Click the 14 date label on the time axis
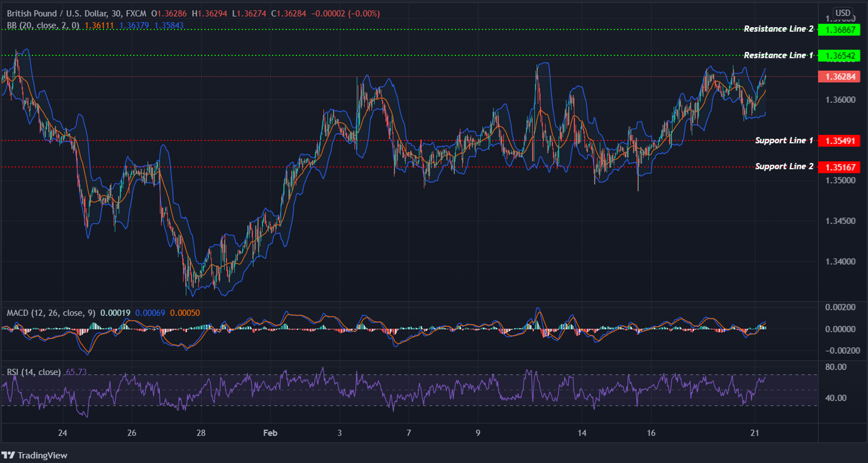The height and width of the screenshot is (463, 868). point(582,432)
